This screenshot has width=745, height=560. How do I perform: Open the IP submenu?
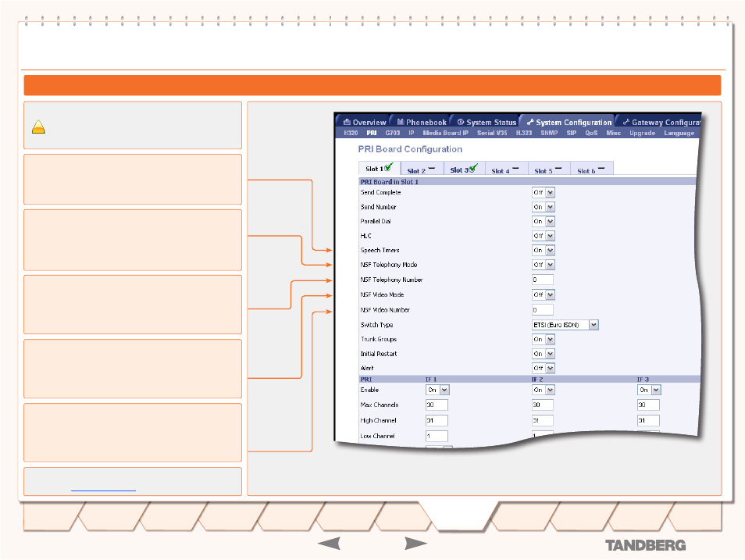pos(412,133)
